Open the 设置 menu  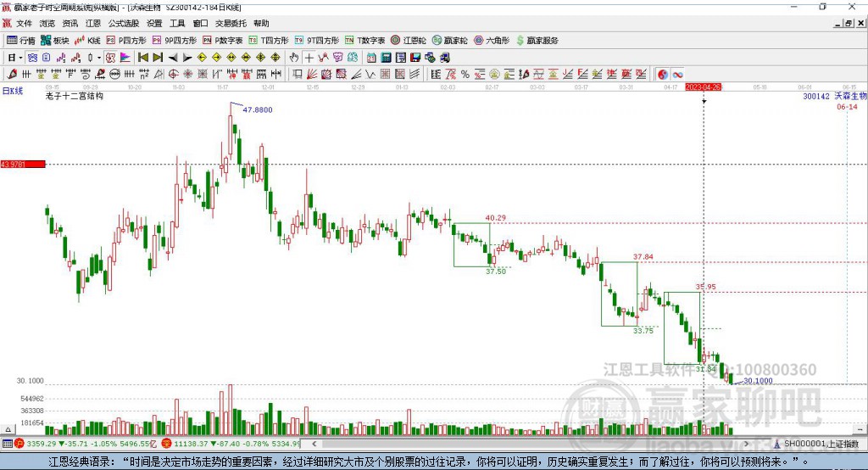tap(154, 23)
